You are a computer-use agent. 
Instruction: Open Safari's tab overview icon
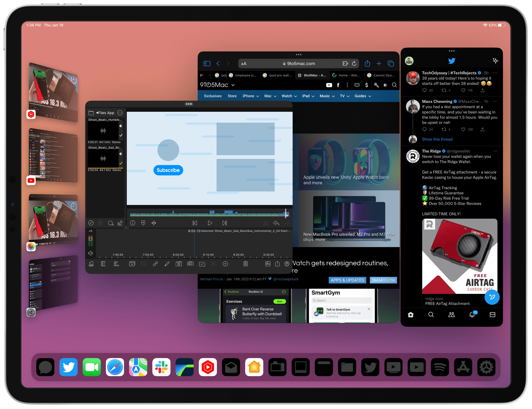[x=391, y=63]
